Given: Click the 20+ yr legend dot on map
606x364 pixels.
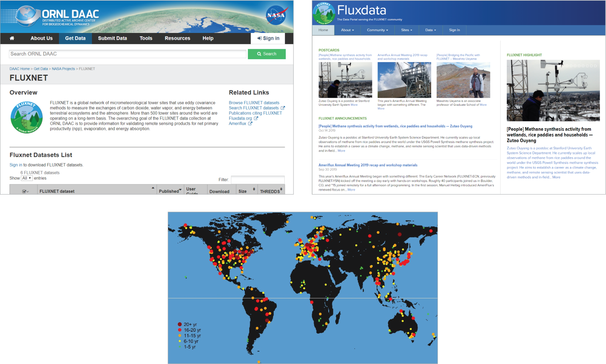Looking at the screenshot, I should click(180, 324).
